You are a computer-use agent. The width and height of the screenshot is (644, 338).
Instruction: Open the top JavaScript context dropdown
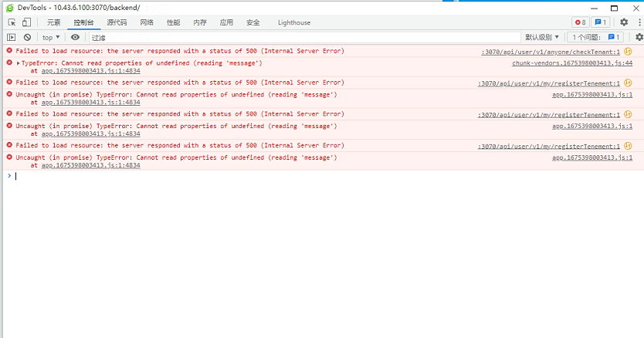pos(51,37)
